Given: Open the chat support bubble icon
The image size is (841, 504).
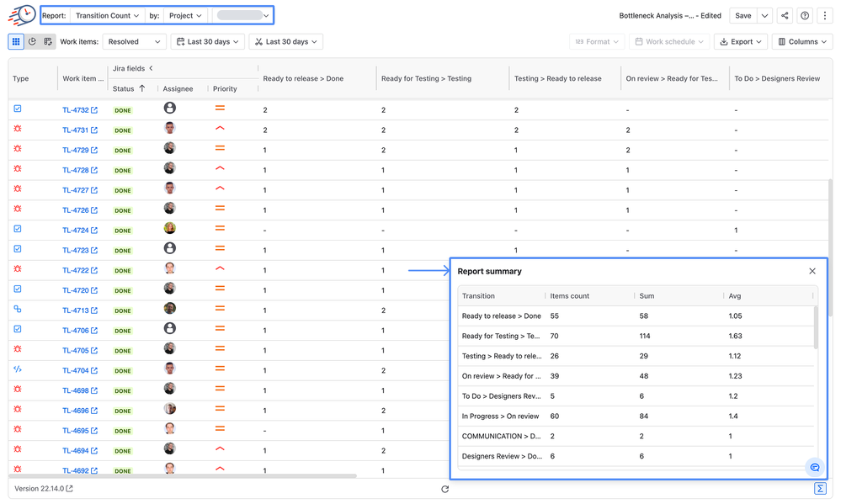Looking at the screenshot, I should (x=815, y=468).
